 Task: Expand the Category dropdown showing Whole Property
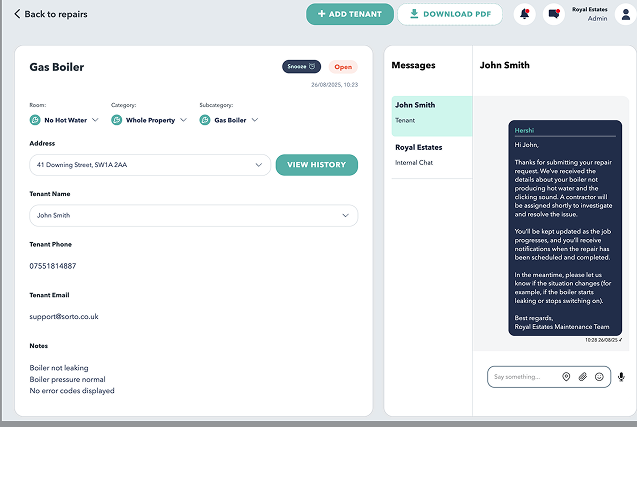coord(183,120)
